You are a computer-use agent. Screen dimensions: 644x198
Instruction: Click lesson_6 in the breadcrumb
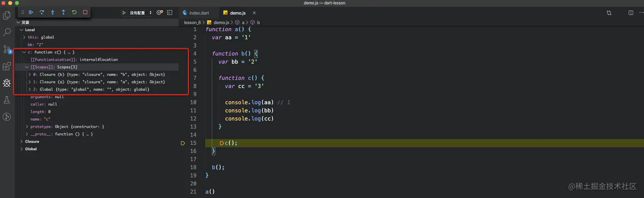point(192,22)
